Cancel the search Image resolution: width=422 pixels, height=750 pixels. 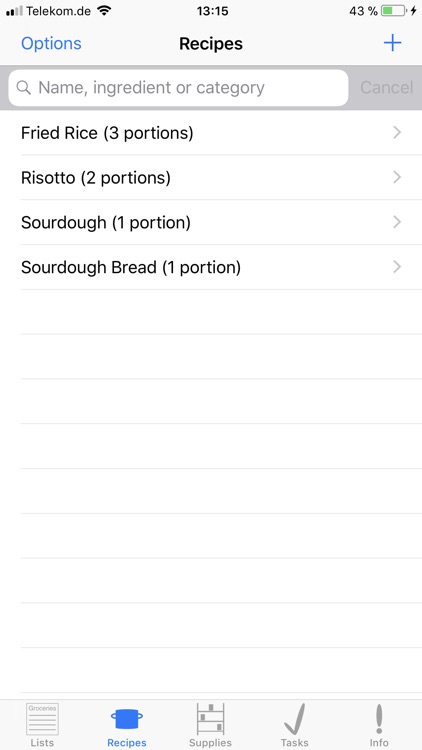click(x=387, y=88)
